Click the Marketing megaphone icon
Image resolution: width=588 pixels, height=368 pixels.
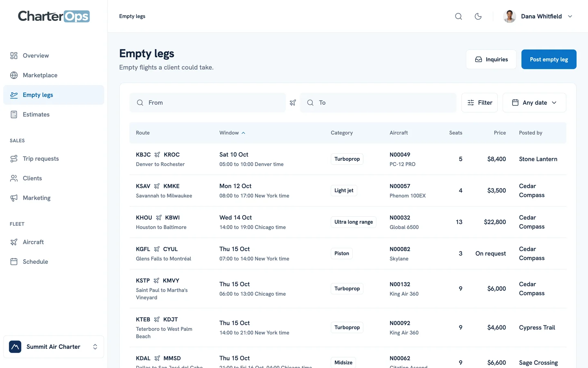[x=14, y=198]
